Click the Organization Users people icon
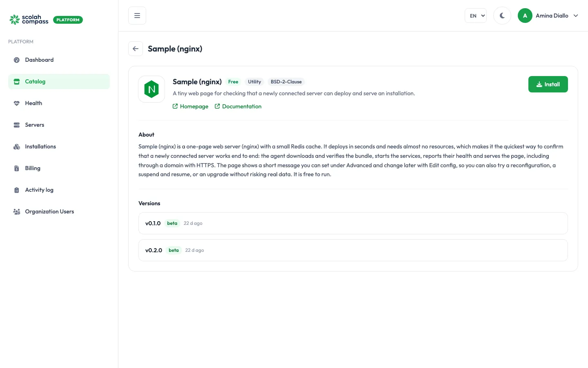This screenshot has width=588, height=368. [17, 212]
